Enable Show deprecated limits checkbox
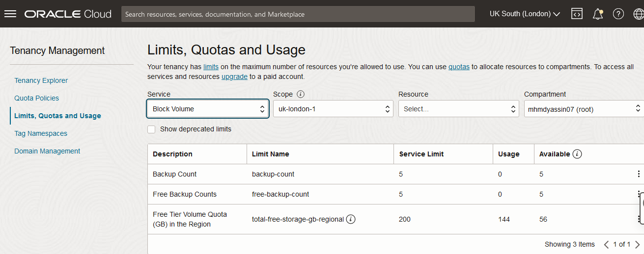Screen dimensions: 644x254 pyautogui.click(x=151, y=129)
